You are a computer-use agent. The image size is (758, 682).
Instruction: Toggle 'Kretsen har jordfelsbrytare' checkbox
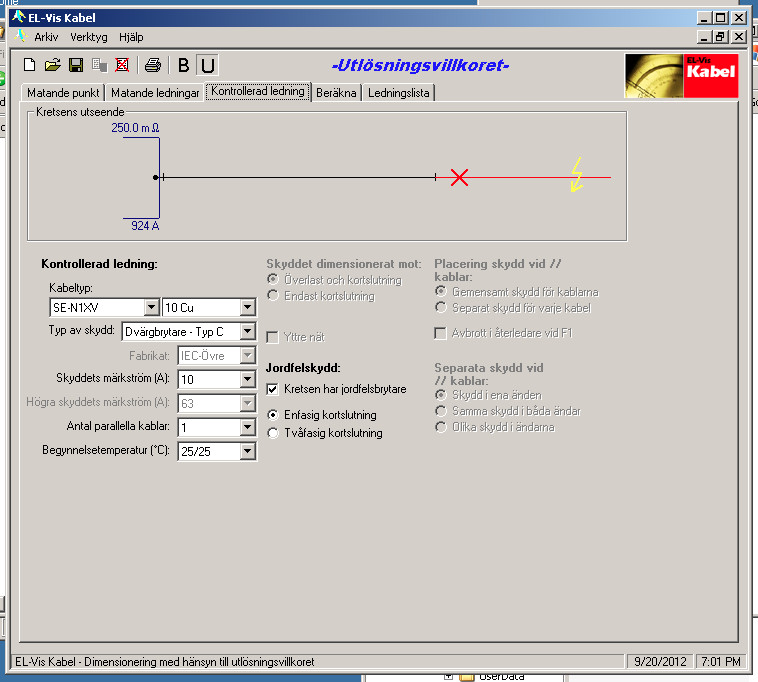(x=273, y=389)
